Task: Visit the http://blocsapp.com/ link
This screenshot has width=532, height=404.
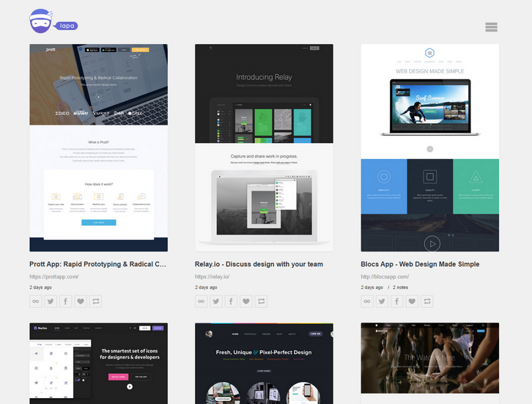Action: coord(385,276)
